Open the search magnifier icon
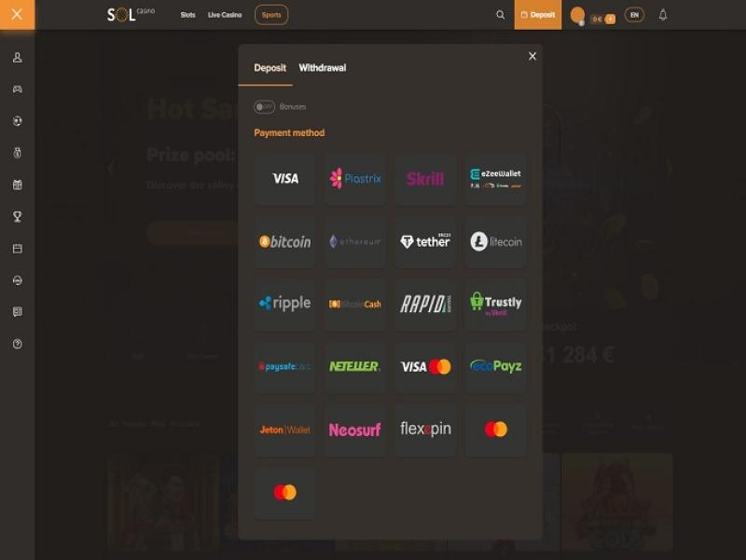The image size is (746, 560). click(500, 15)
